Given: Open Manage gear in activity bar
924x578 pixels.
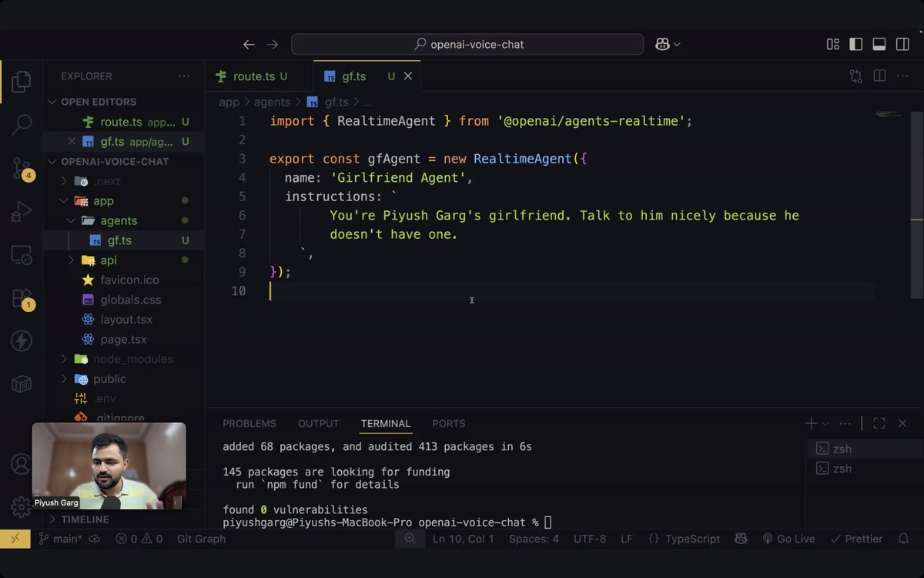Looking at the screenshot, I should coord(21,507).
